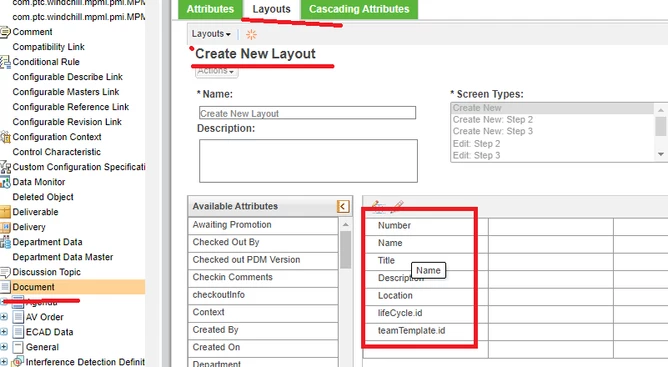
Task: Switch to the Layouts tab
Action: coord(271,9)
